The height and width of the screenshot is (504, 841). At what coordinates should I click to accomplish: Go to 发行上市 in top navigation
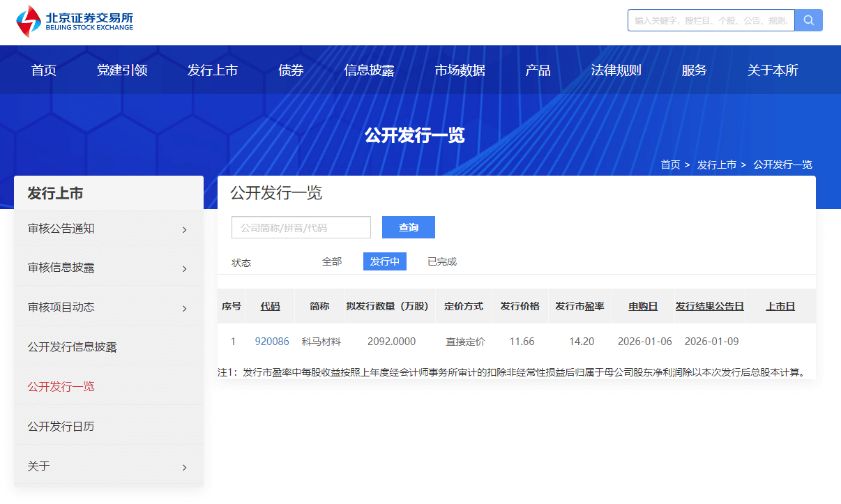pyautogui.click(x=213, y=70)
